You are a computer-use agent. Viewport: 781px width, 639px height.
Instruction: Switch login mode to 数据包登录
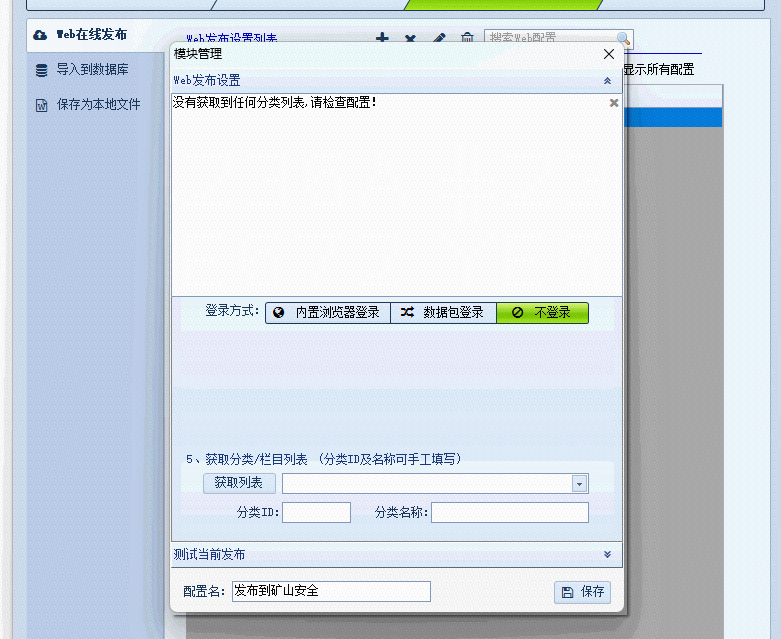[443, 313]
